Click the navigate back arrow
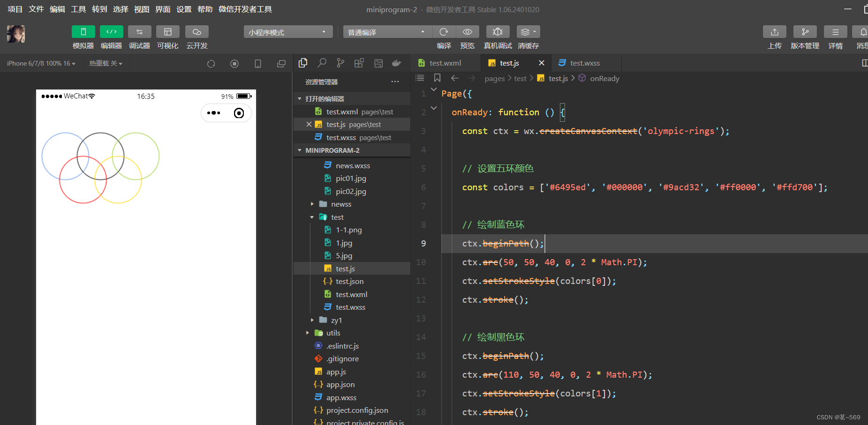 (x=454, y=78)
